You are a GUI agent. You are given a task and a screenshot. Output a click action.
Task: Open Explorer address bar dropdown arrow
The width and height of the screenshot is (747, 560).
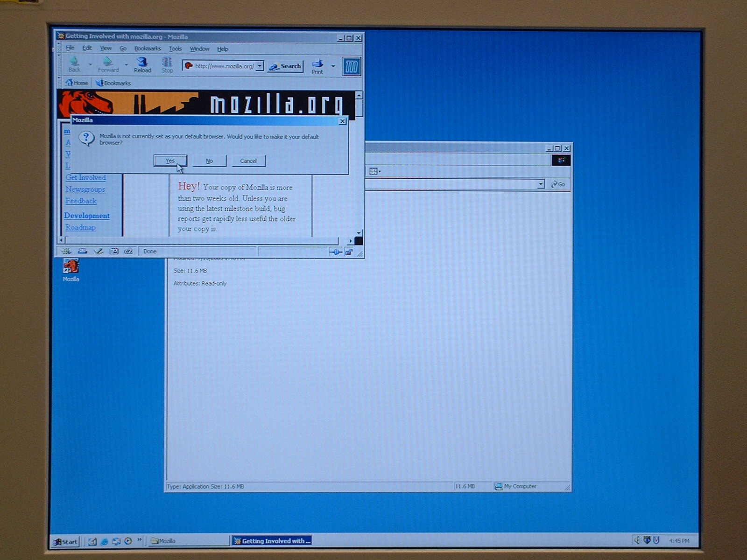point(540,184)
